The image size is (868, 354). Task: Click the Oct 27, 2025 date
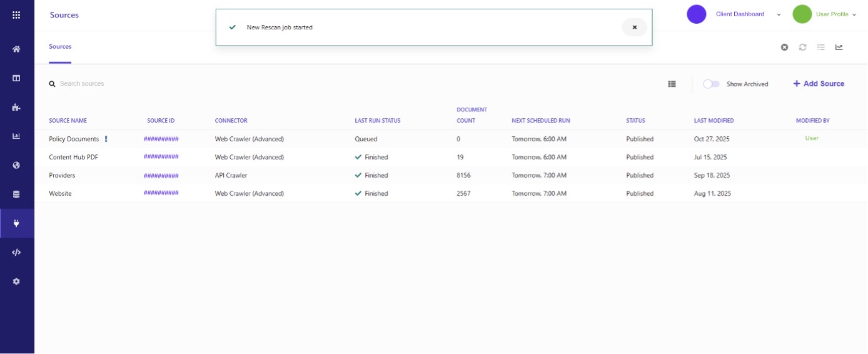click(712, 139)
